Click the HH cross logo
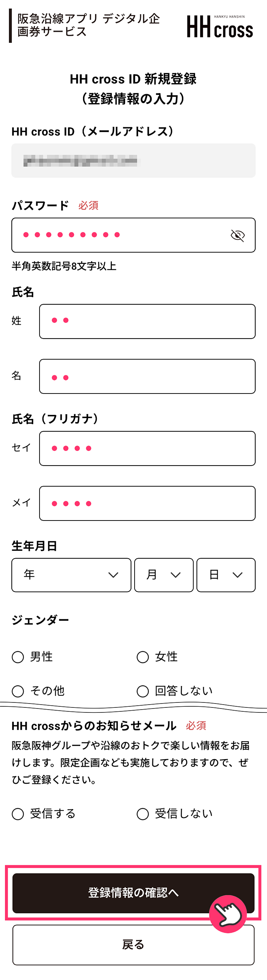The height and width of the screenshot is (980, 267). point(220,27)
